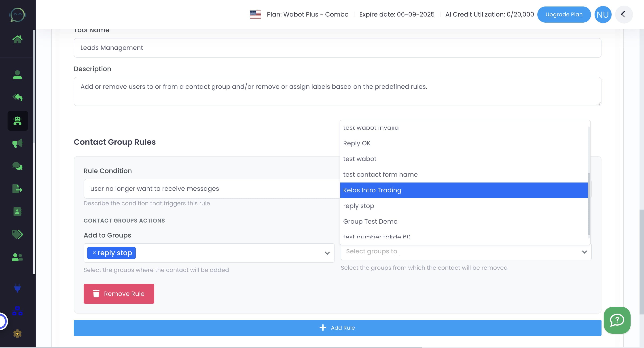Select the tags/labels icon in sidebar

pos(17,234)
